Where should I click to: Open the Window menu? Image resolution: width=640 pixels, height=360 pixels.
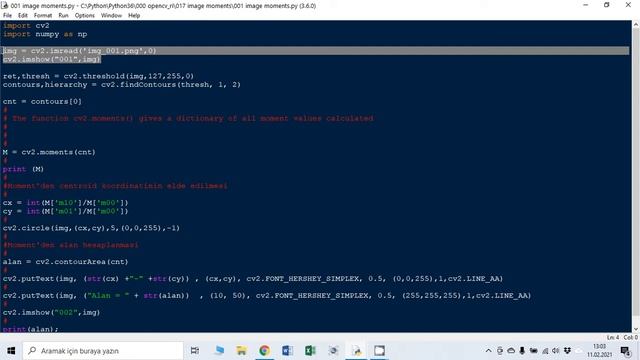[111, 16]
